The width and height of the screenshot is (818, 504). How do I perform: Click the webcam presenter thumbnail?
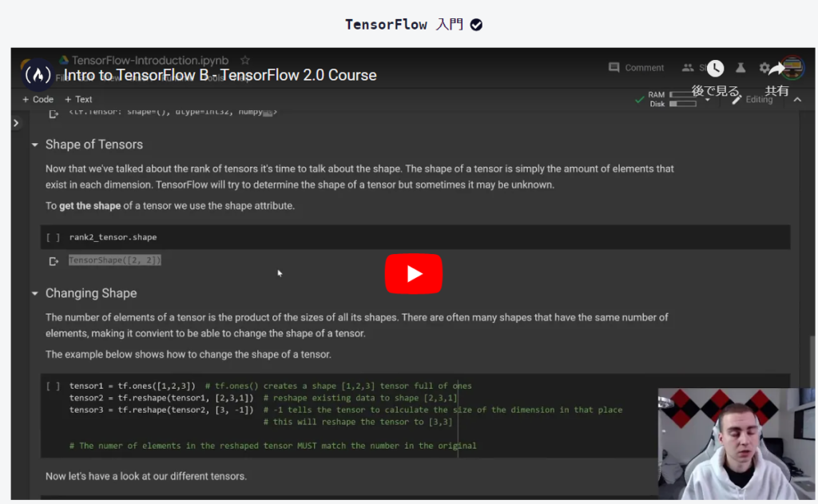click(x=736, y=444)
